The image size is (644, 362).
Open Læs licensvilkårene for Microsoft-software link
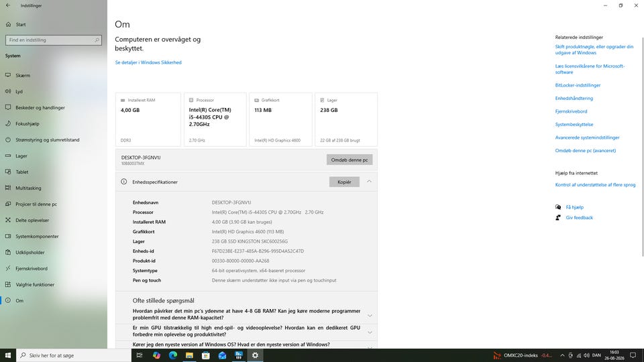point(590,69)
